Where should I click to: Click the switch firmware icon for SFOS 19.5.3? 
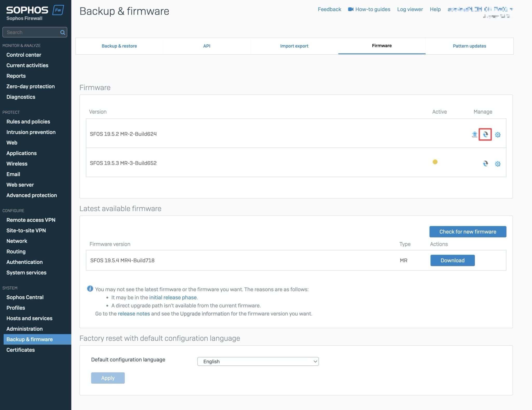pyautogui.click(x=486, y=164)
